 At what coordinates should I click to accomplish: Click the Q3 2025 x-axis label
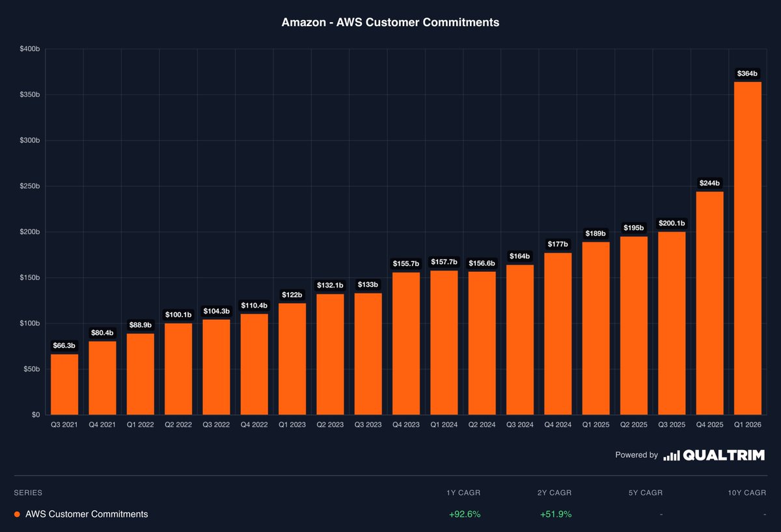point(671,424)
